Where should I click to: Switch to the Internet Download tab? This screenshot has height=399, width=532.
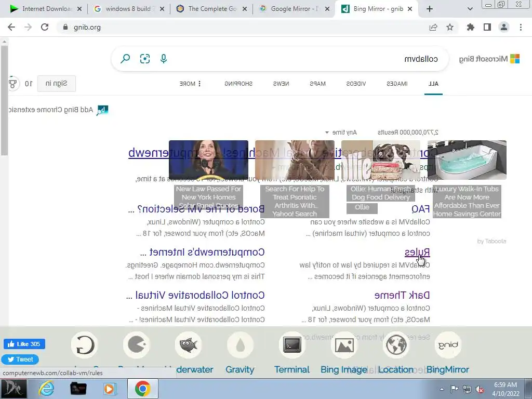tap(46, 9)
